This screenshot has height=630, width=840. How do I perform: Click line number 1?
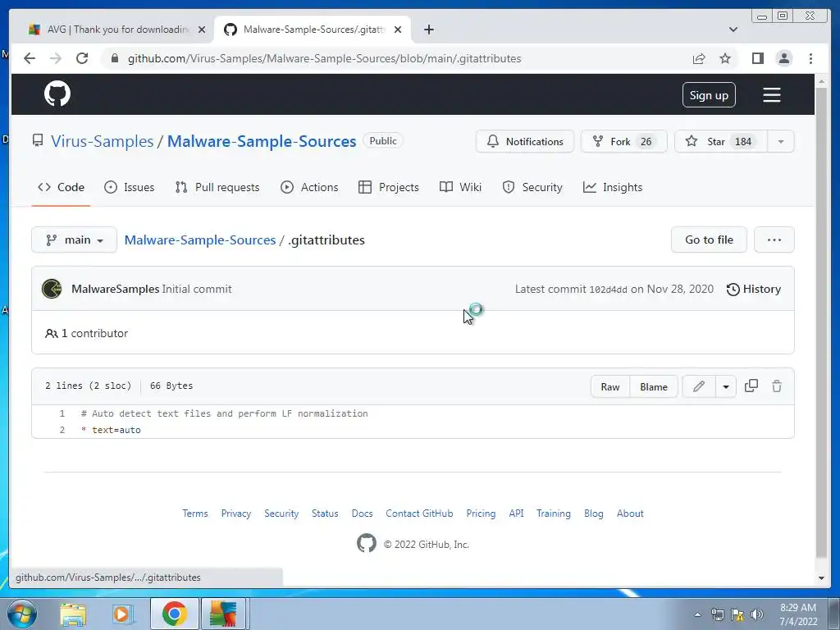pyautogui.click(x=62, y=413)
